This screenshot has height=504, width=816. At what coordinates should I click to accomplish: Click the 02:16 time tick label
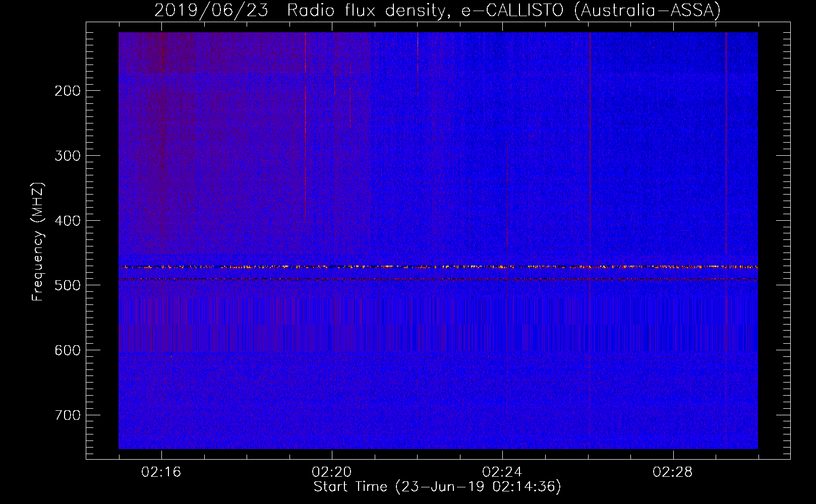[161, 472]
